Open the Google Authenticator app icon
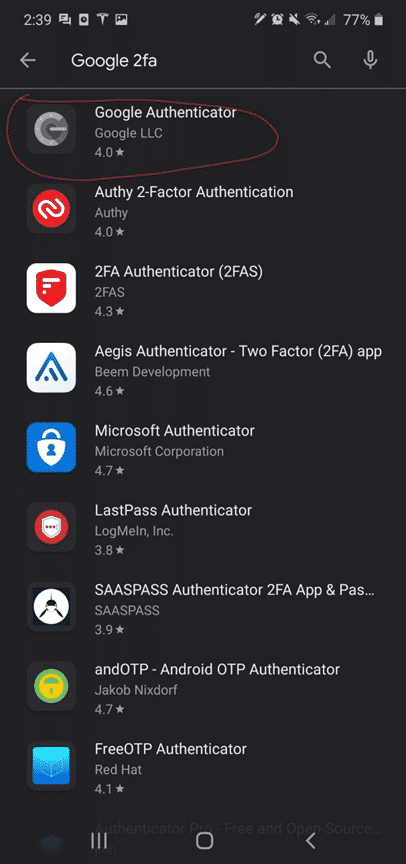Screen dimensions: 406x864 51,129
